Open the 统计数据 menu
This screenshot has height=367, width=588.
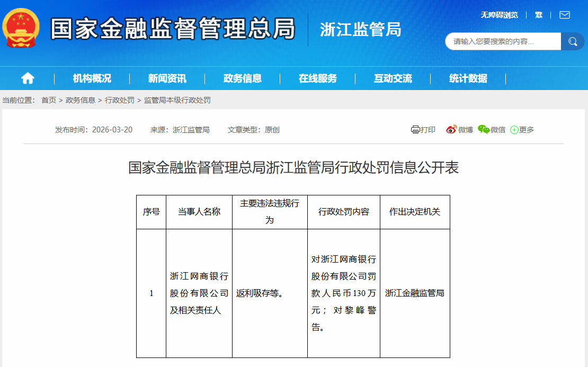(x=468, y=78)
